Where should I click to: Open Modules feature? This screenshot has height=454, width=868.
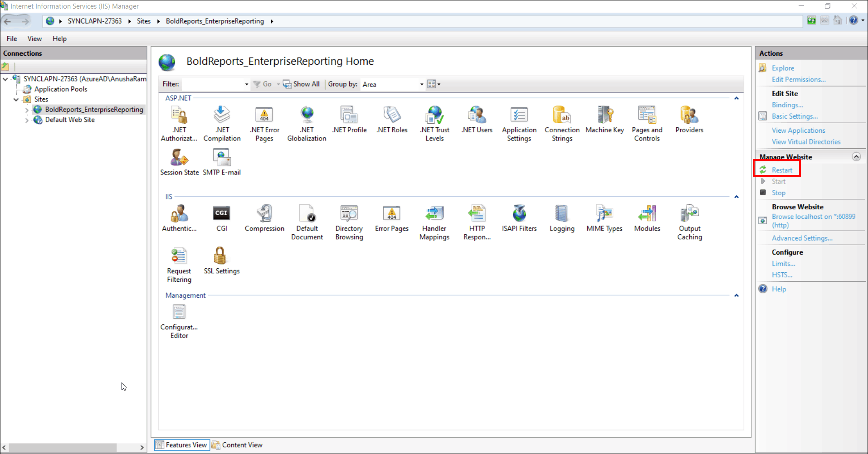click(x=647, y=218)
